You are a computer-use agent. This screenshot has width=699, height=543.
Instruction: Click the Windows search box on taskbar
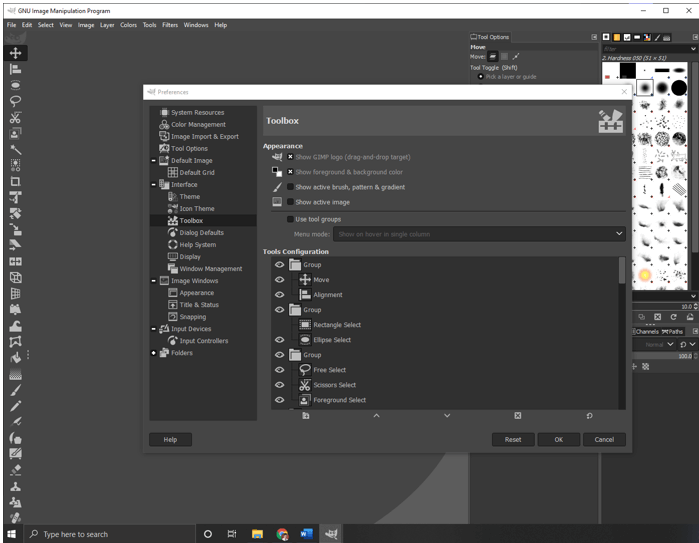tap(110, 534)
